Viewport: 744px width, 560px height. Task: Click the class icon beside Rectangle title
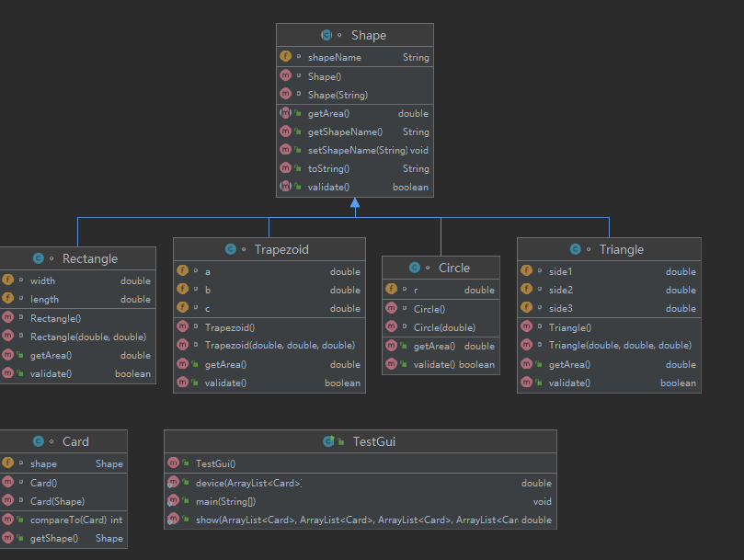39,258
